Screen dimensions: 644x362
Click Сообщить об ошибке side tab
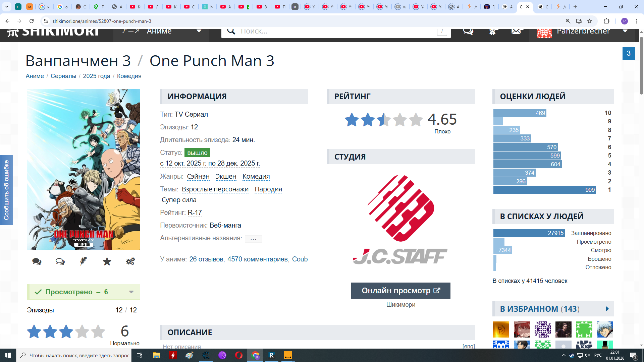point(6,190)
